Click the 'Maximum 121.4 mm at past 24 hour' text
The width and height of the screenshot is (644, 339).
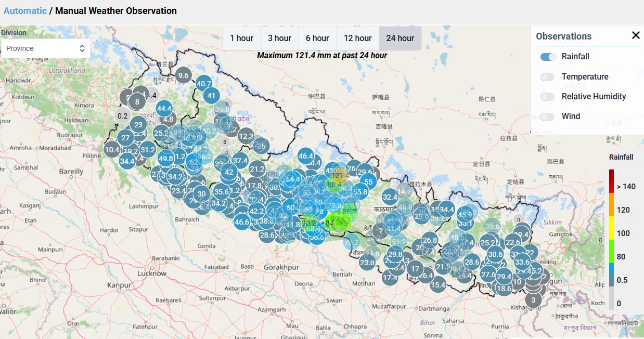click(322, 55)
